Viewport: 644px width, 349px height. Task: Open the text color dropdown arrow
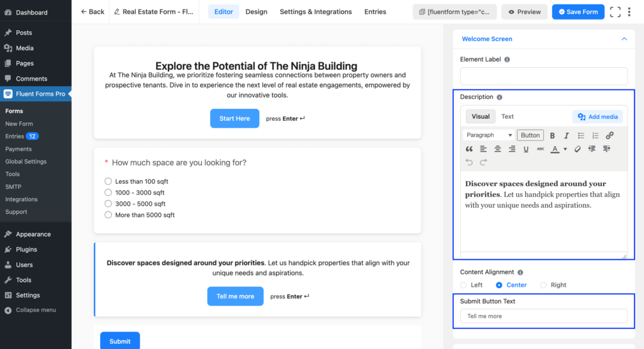pyautogui.click(x=565, y=149)
